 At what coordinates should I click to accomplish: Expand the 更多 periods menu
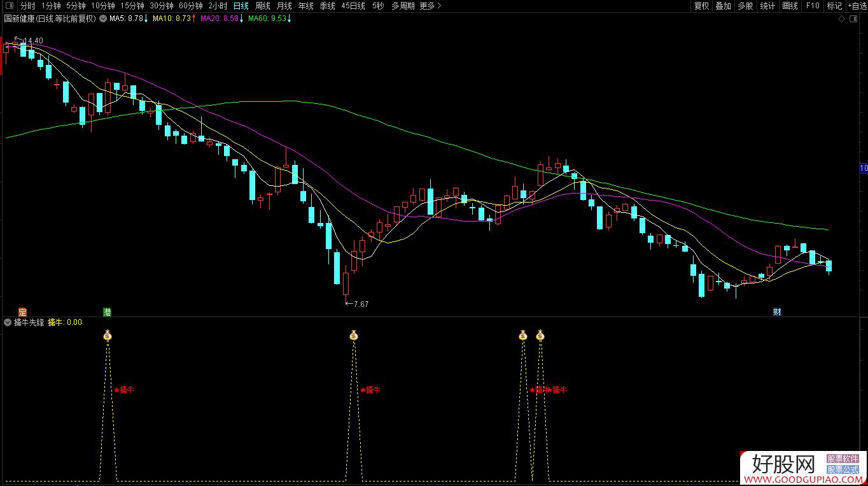coord(430,6)
